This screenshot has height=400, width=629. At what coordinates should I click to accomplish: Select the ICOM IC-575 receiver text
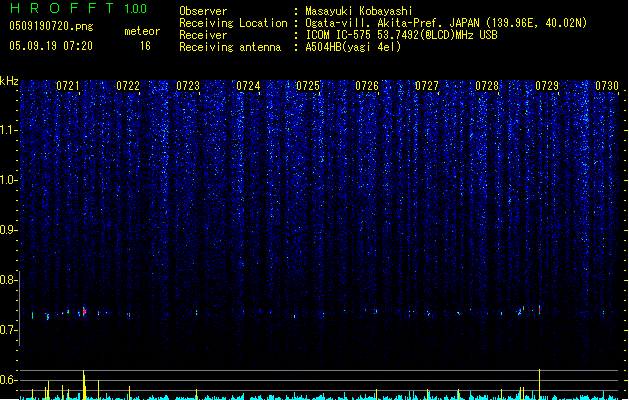(x=402, y=35)
